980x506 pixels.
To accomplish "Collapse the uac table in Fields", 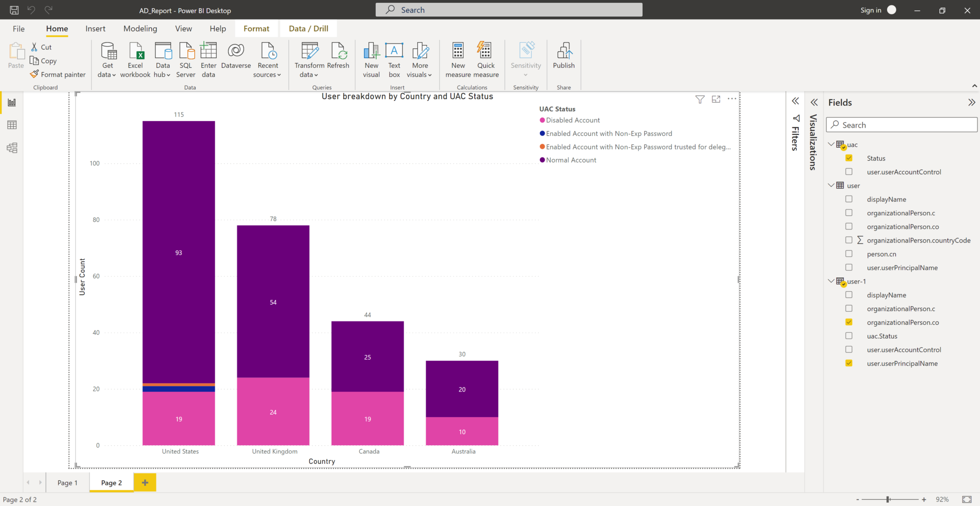I will pos(831,144).
